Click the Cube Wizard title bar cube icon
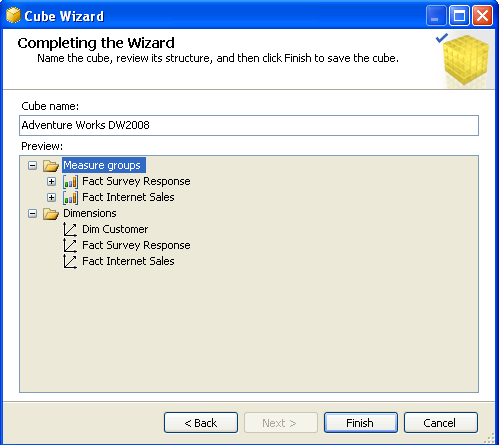 point(13,16)
